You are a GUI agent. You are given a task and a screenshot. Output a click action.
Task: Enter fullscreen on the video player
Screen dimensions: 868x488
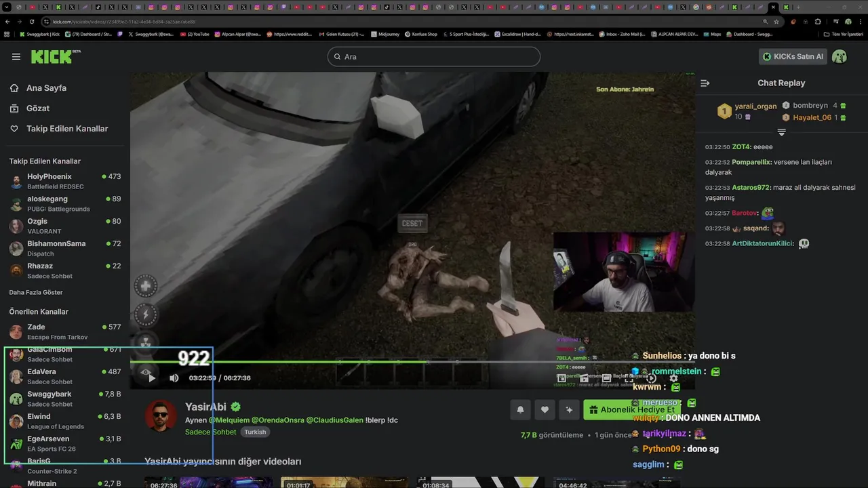[x=629, y=378]
